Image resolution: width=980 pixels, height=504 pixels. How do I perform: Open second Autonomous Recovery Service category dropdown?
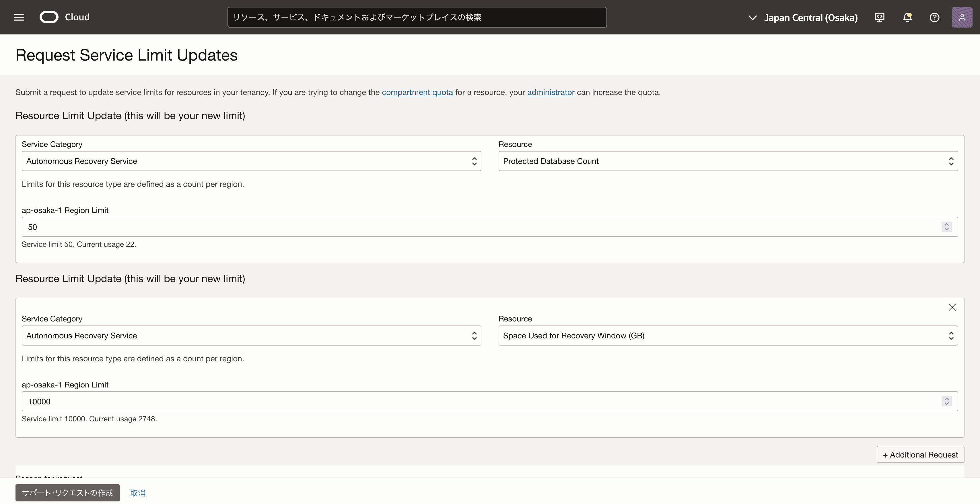click(251, 335)
